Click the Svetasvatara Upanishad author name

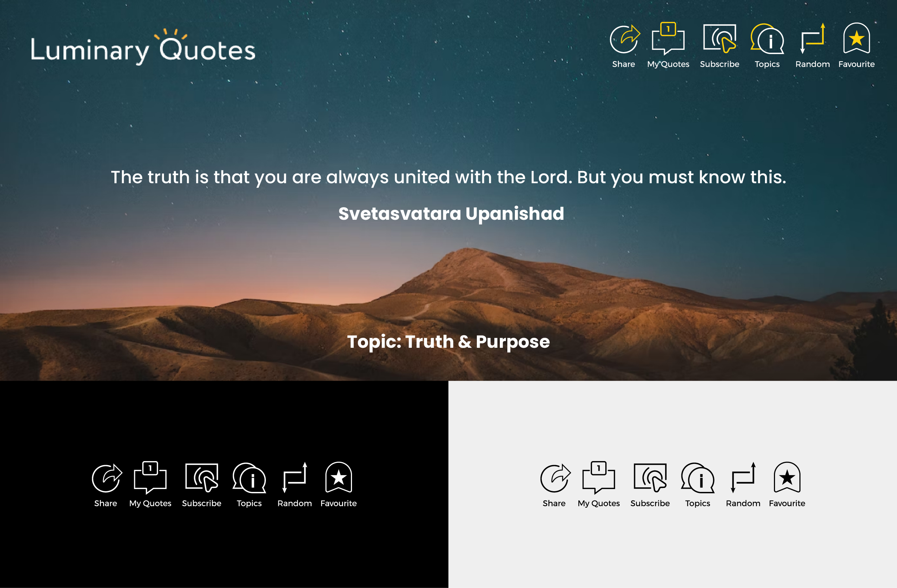coord(451,214)
